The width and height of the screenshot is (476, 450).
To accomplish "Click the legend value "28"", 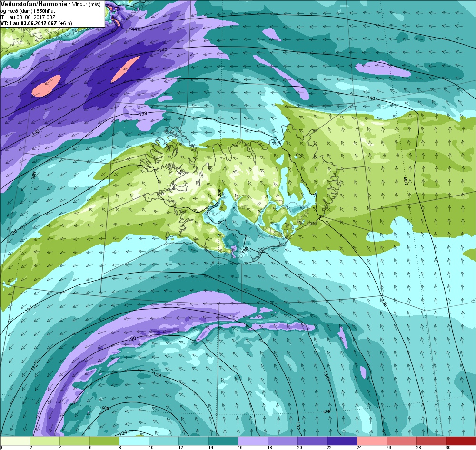I will (x=418, y=447).
